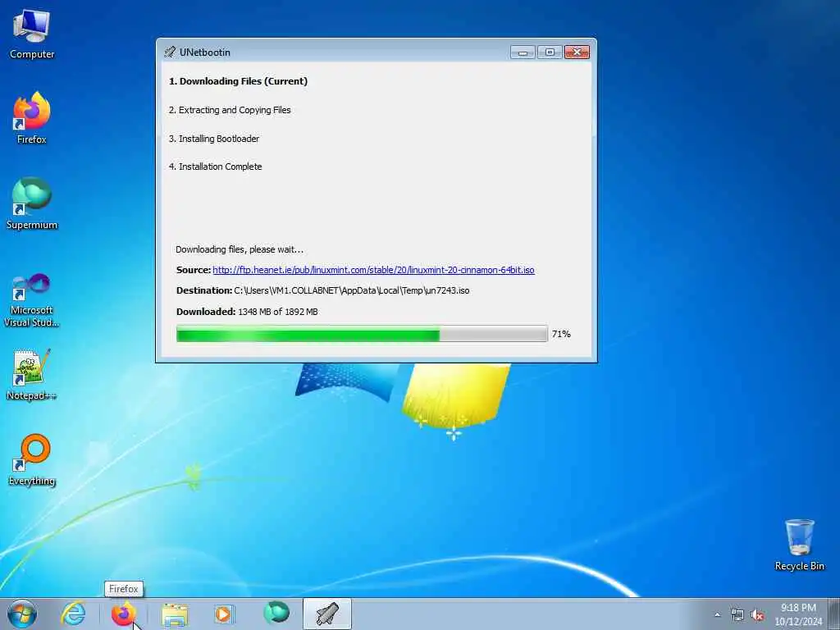Click the '1. Downloading Files (Current)' step
This screenshot has width=840, height=630.
(x=239, y=81)
